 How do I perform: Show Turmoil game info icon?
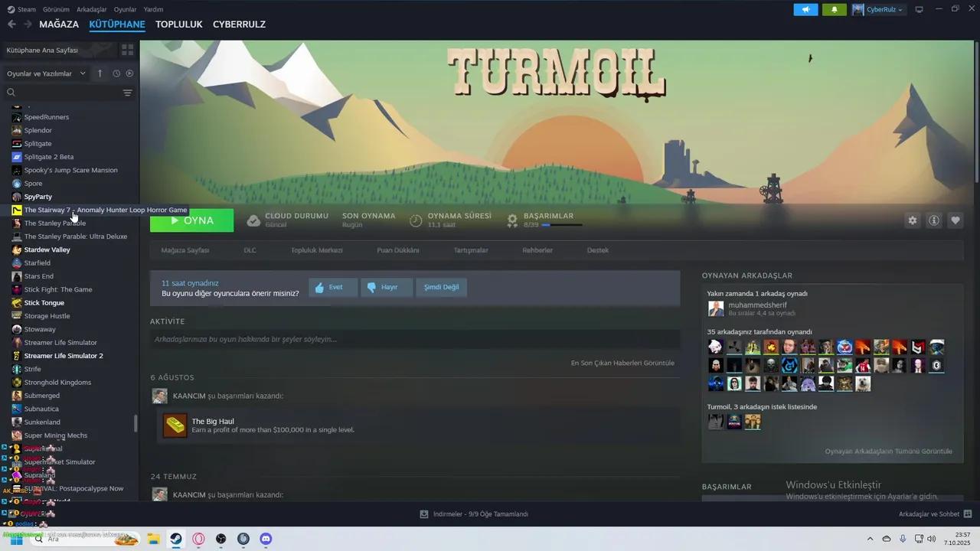coord(934,220)
